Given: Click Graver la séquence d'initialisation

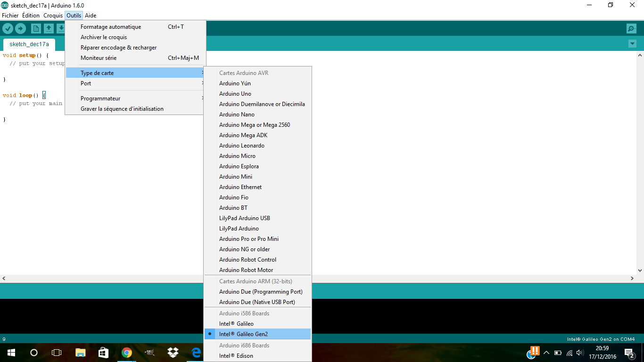Looking at the screenshot, I should (x=122, y=109).
